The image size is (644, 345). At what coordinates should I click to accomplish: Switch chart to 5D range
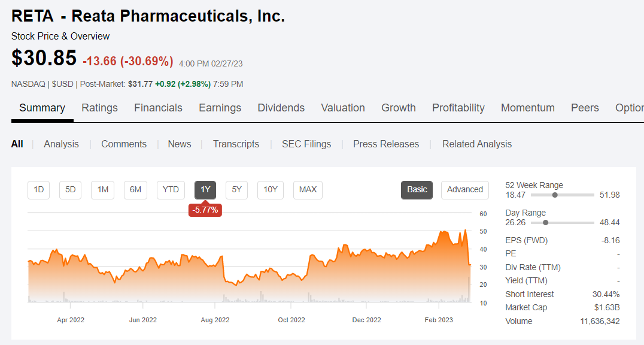[x=71, y=190]
